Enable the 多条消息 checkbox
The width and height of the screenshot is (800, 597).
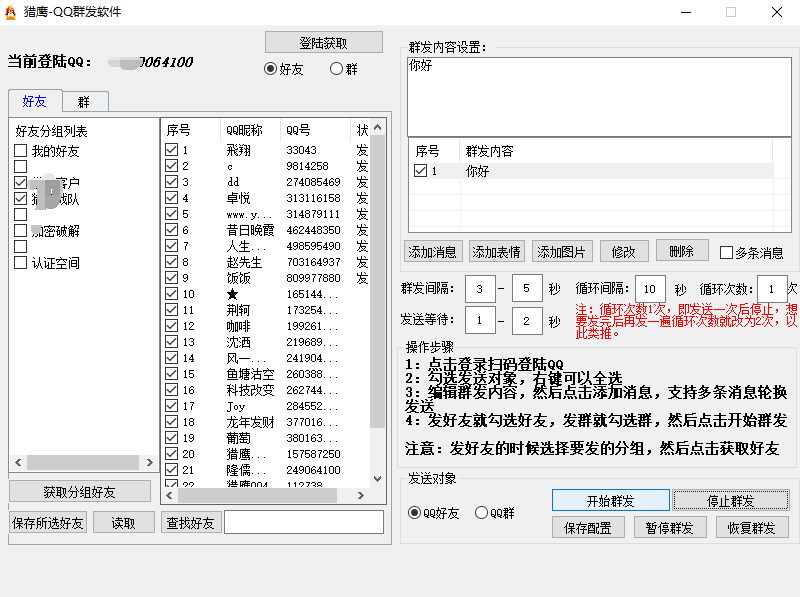(x=726, y=253)
